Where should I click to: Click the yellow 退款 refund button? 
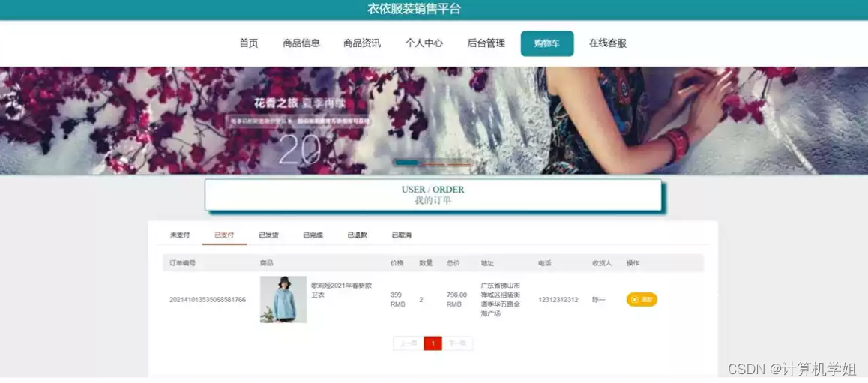tap(642, 299)
